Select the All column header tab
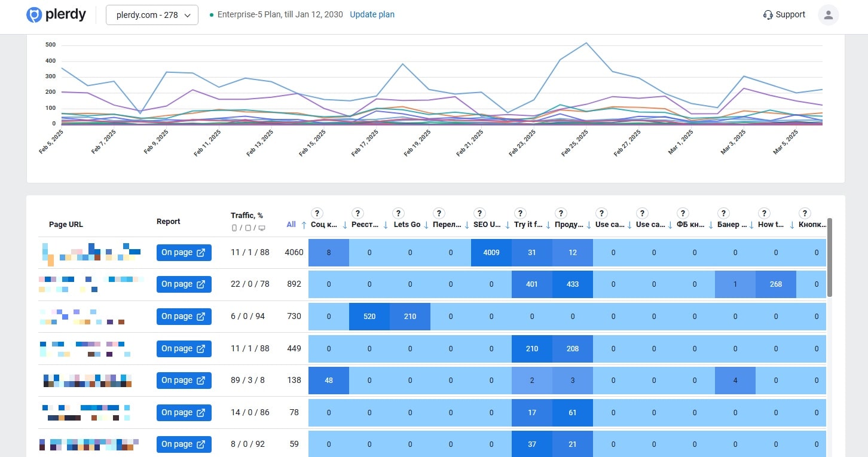The width and height of the screenshot is (868, 457). click(x=291, y=225)
